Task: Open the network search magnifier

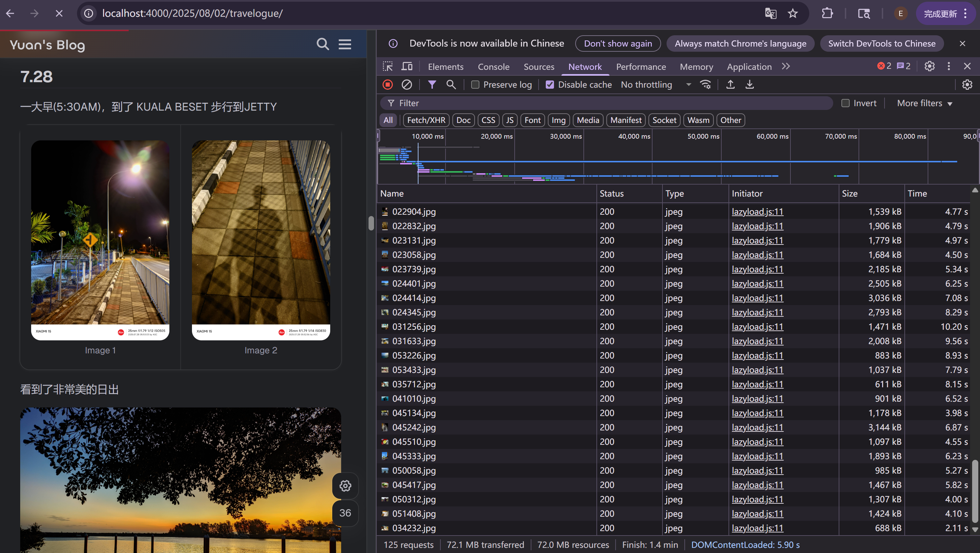Action: (451, 85)
